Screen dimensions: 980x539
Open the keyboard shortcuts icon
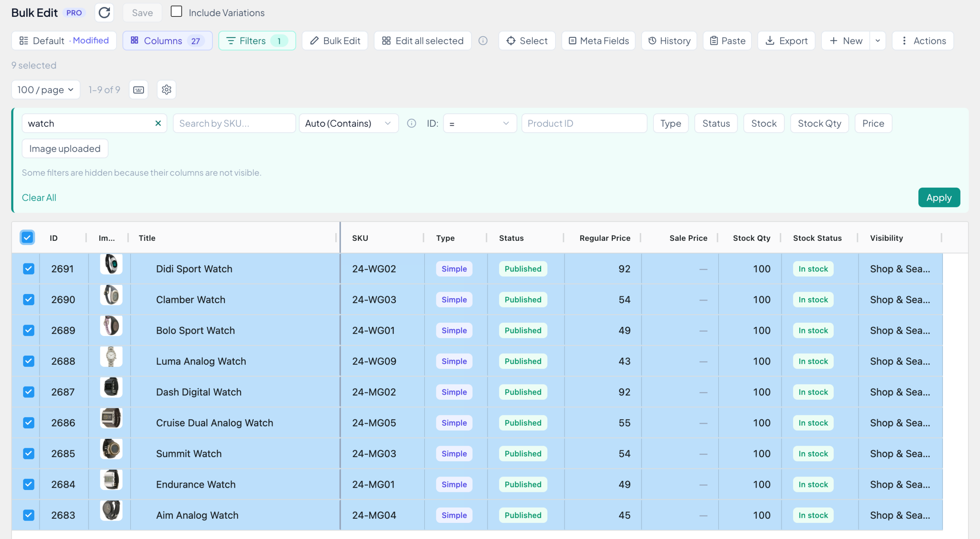tap(139, 90)
